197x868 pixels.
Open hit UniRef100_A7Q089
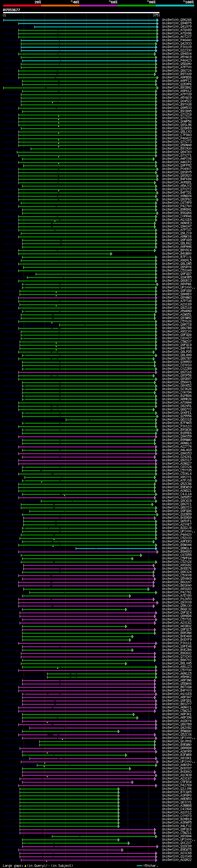(176, 30)
